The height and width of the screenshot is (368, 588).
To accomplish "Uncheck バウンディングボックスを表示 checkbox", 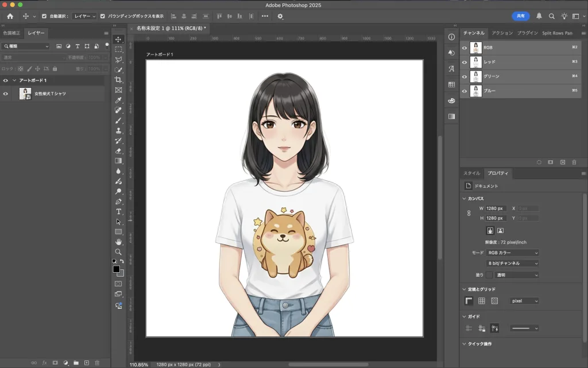I will click(103, 16).
